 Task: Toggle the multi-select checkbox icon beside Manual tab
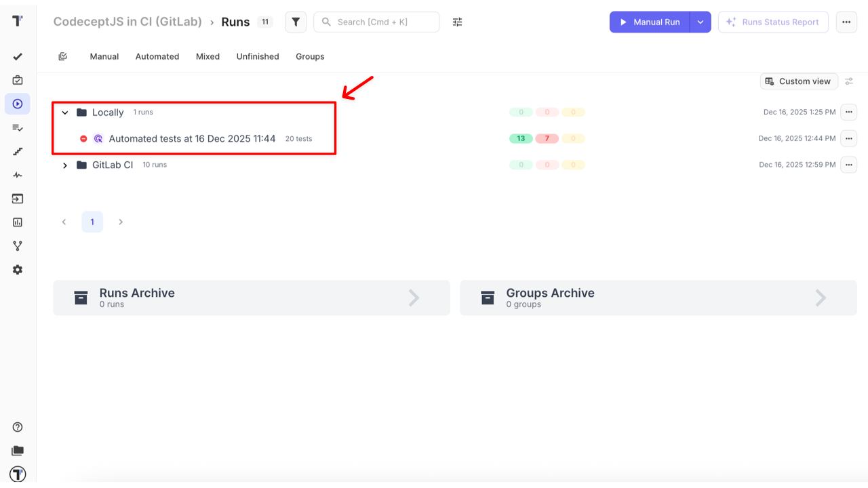(63, 56)
